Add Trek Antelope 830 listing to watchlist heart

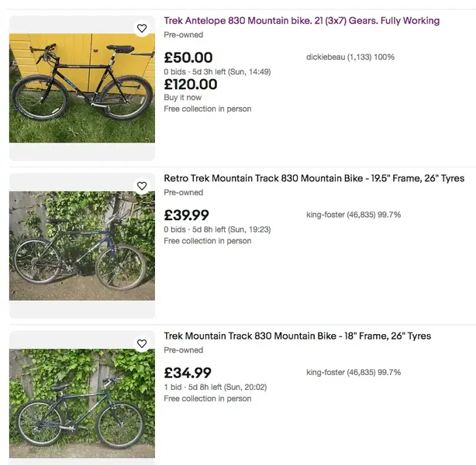pos(142,28)
